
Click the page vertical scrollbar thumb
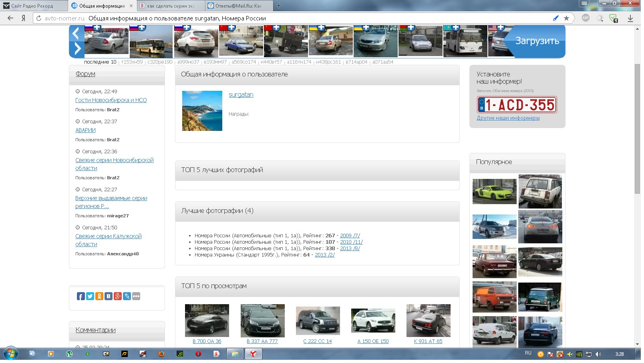pos(637,128)
